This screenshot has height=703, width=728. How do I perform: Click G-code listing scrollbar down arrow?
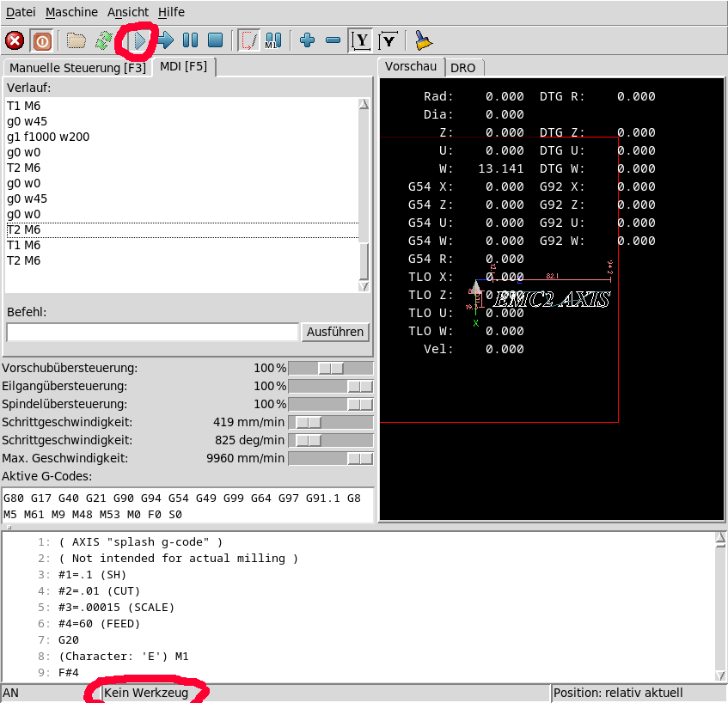tap(720, 675)
